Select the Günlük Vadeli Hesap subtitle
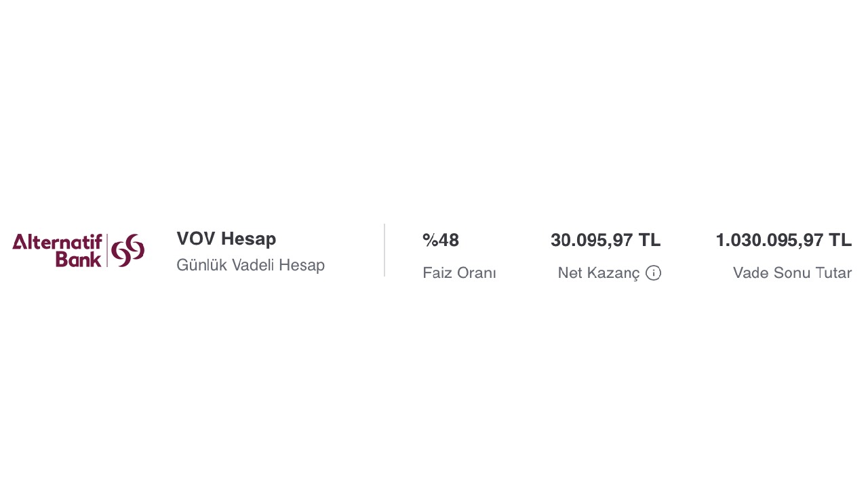 pos(250,265)
